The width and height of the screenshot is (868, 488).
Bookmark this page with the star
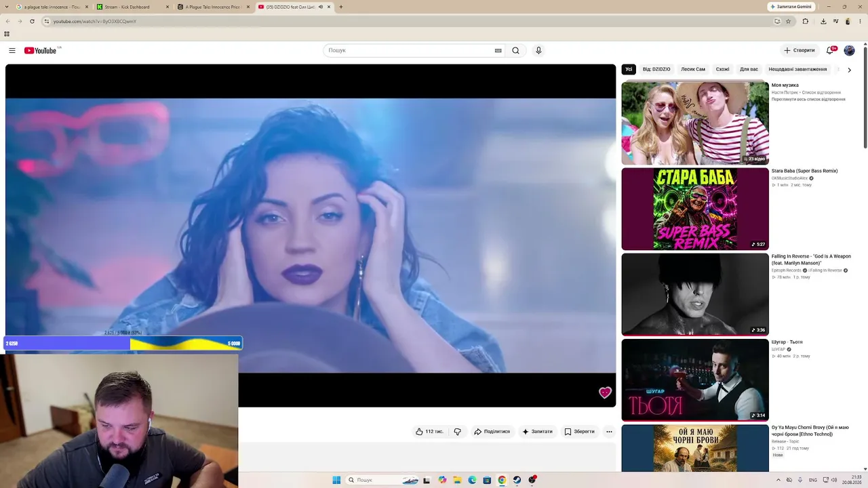click(x=788, y=21)
